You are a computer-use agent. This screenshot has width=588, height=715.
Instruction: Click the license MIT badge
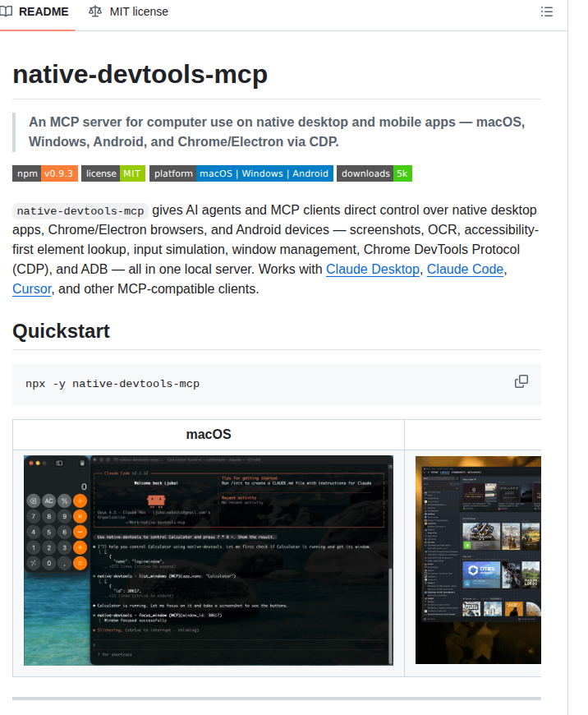tap(113, 173)
